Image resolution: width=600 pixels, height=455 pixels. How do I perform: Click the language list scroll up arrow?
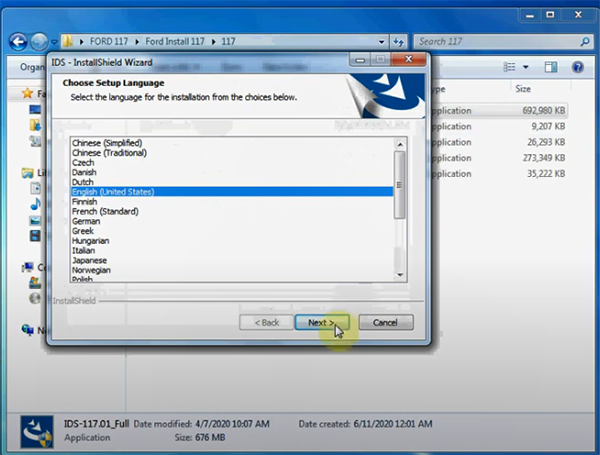point(400,144)
